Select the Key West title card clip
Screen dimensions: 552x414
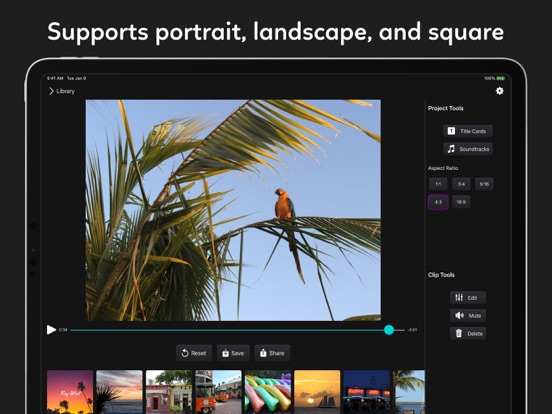click(x=70, y=391)
